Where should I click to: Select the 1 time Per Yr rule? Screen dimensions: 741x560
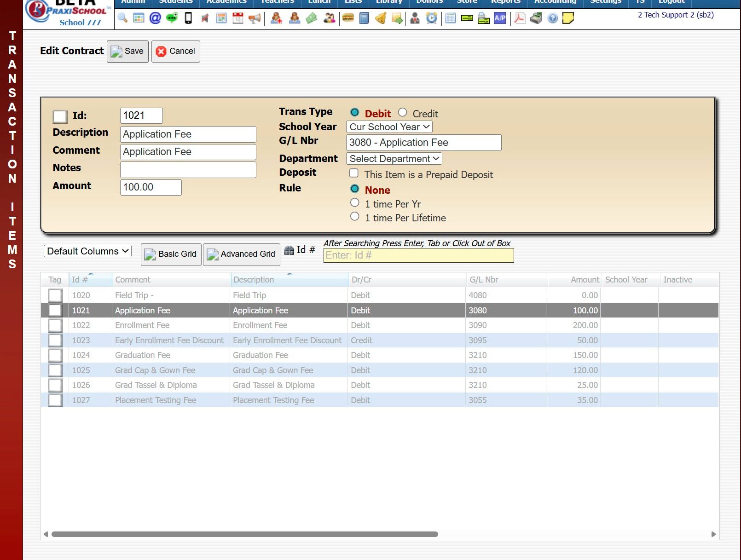(x=354, y=202)
